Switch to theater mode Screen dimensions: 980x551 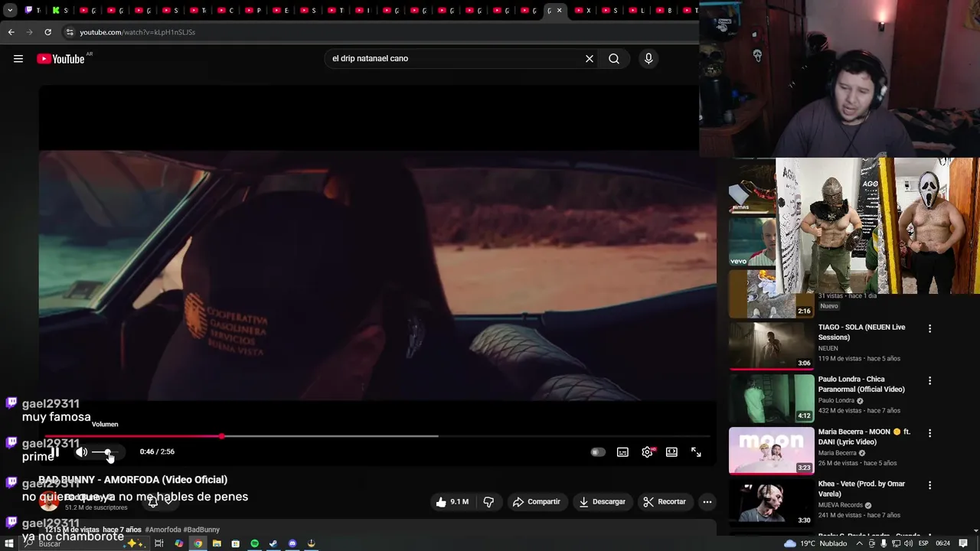click(671, 452)
